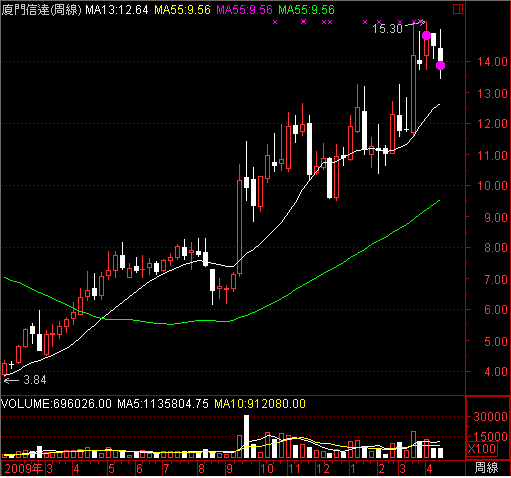Jump to month 6 on the time axis
This screenshot has width=511, height=478.
(x=139, y=469)
